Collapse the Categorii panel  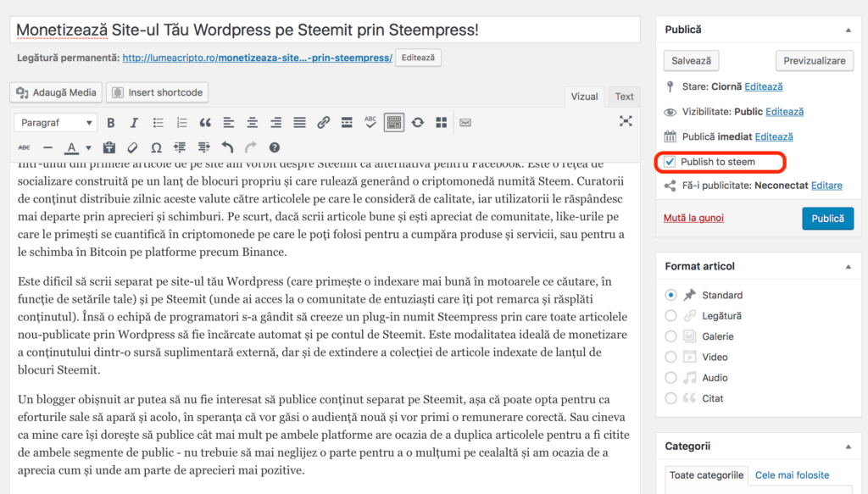tap(848, 447)
